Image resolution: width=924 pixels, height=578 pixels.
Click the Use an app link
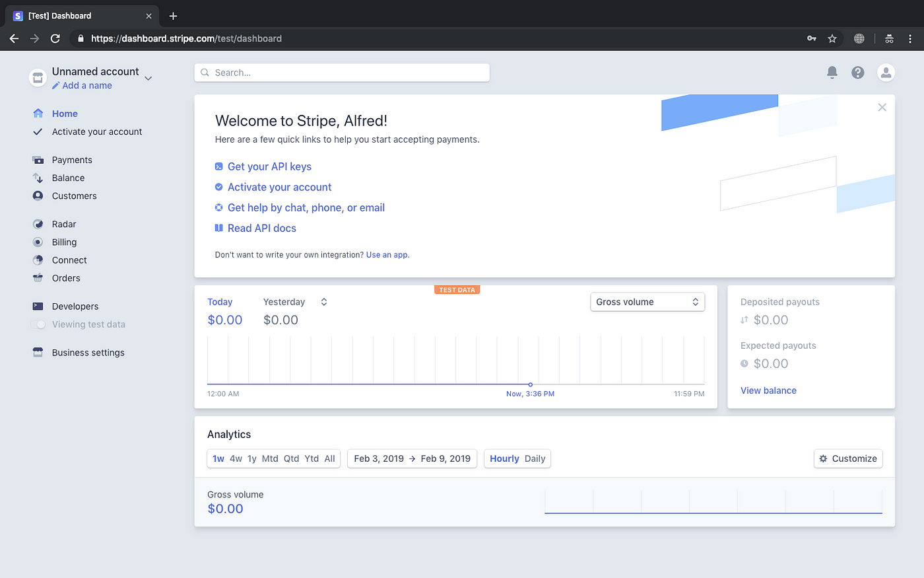[387, 255]
